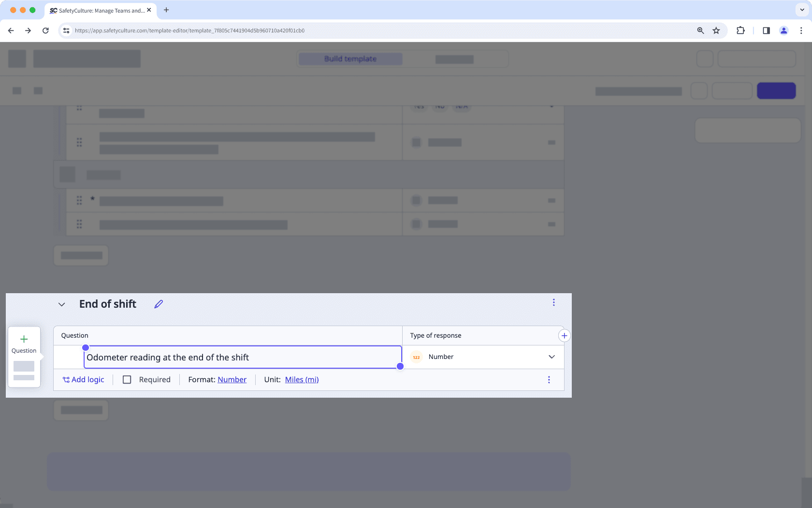The height and width of the screenshot is (508, 812).
Task: Select the Build template tab
Action: [350, 59]
